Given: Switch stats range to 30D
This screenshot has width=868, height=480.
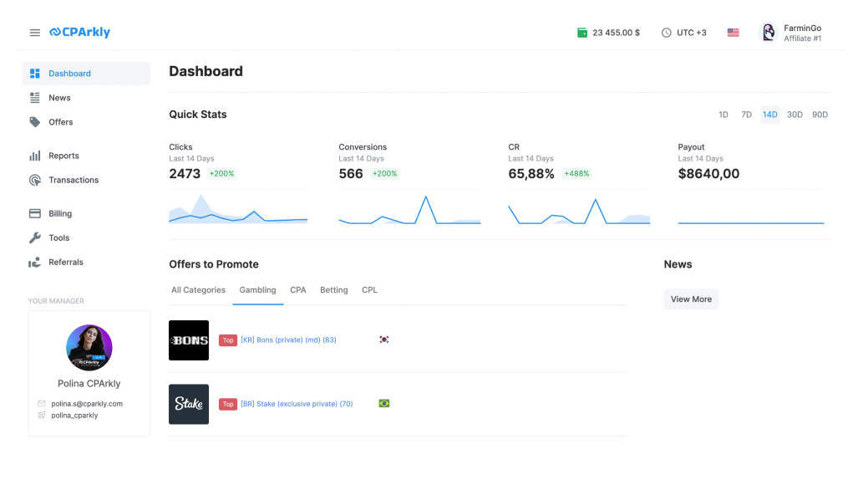Looking at the screenshot, I should 794,115.
